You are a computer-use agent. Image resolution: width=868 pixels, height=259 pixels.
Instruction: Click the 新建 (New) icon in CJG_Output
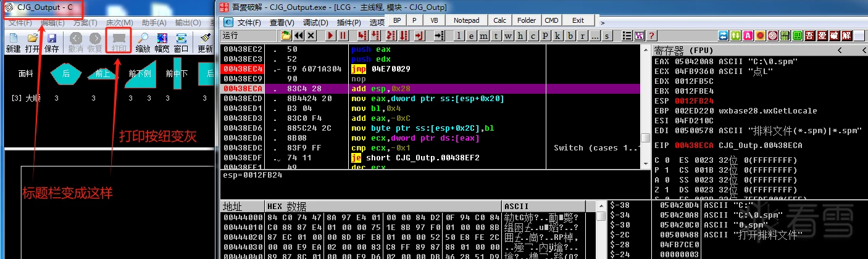[13, 43]
